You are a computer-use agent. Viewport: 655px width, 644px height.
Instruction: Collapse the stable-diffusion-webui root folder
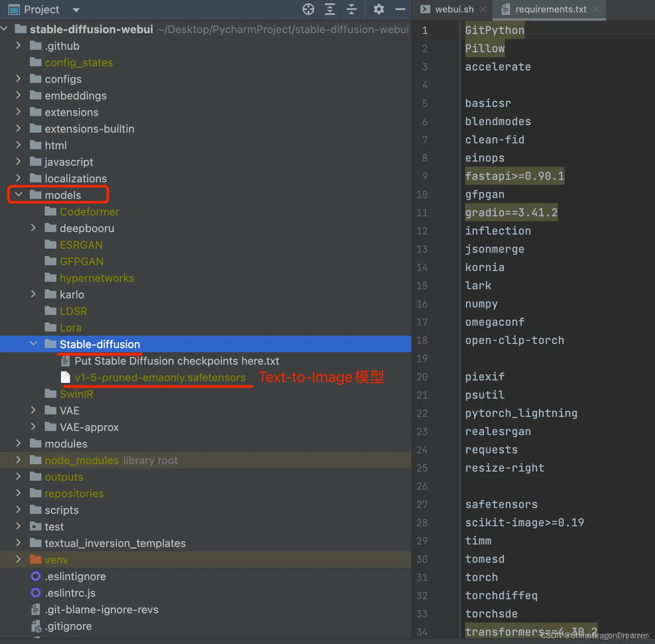[5, 29]
